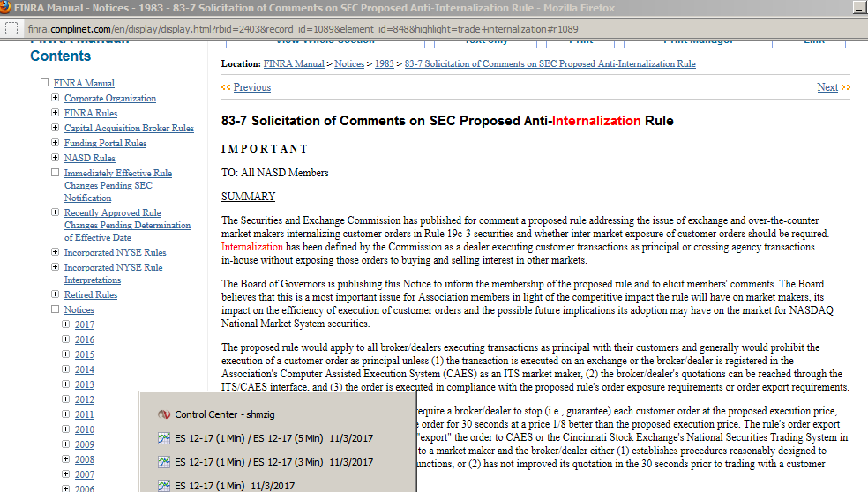Go to 1983 breadcrumb link

[x=385, y=63]
